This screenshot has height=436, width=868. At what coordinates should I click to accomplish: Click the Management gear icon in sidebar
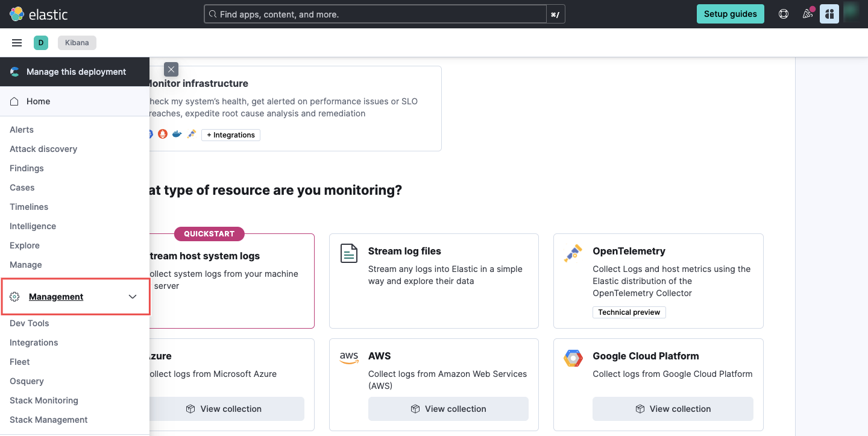14,296
